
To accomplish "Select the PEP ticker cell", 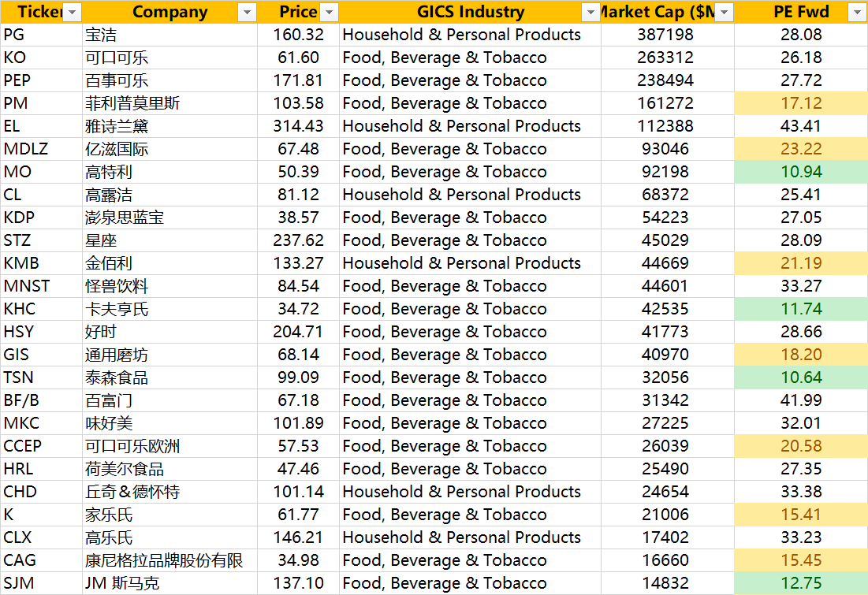I will [x=42, y=80].
